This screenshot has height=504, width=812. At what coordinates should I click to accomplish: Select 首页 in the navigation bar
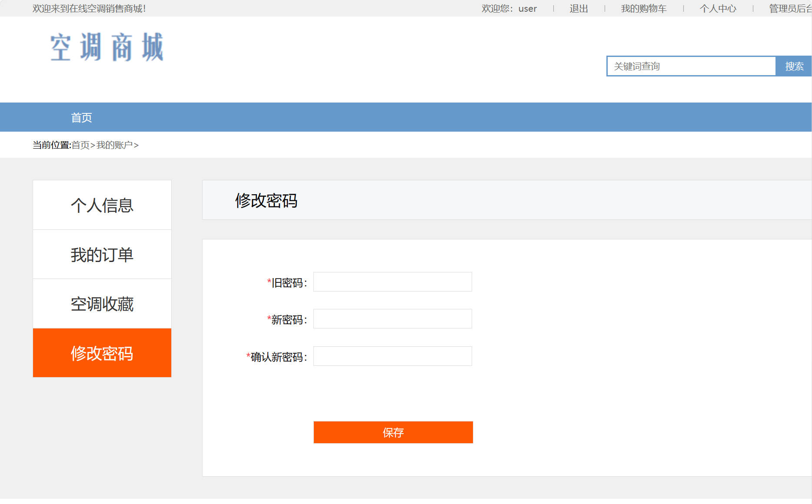(81, 117)
